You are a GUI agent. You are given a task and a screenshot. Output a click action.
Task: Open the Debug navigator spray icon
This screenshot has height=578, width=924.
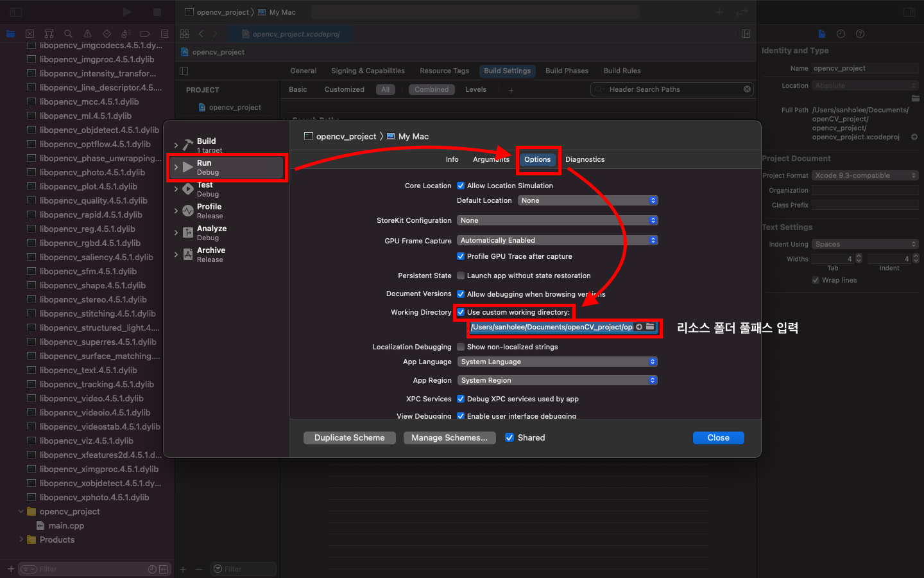pyautogui.click(x=126, y=33)
